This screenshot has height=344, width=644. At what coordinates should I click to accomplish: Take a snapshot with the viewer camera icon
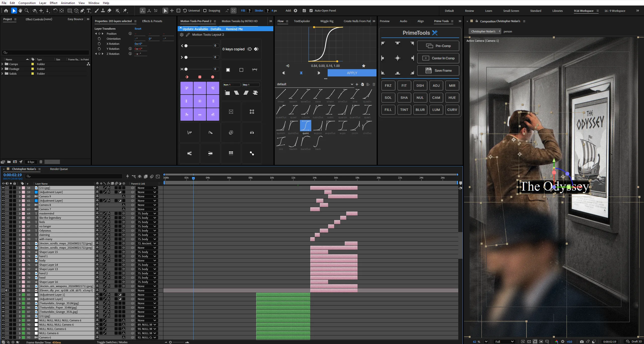582,341
